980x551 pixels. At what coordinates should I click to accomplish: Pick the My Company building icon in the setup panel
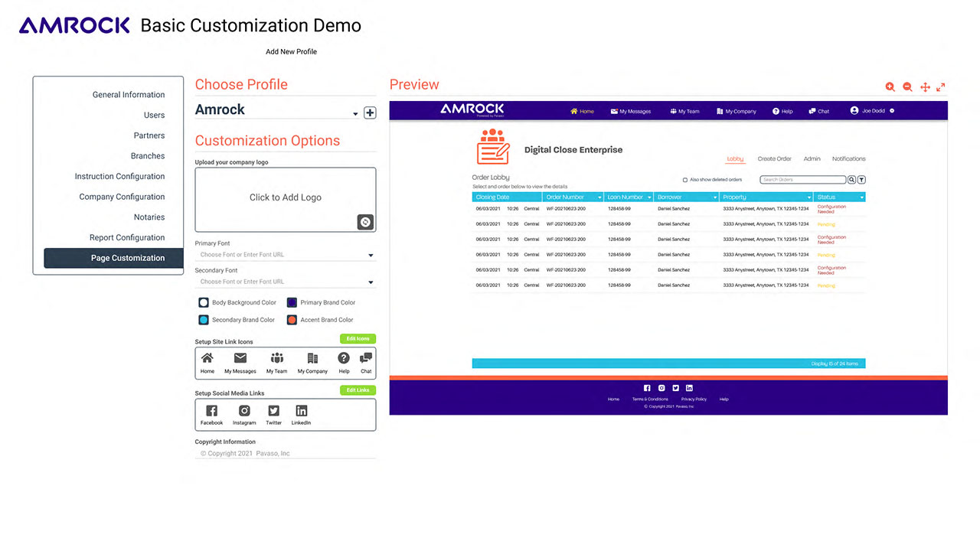click(x=312, y=358)
